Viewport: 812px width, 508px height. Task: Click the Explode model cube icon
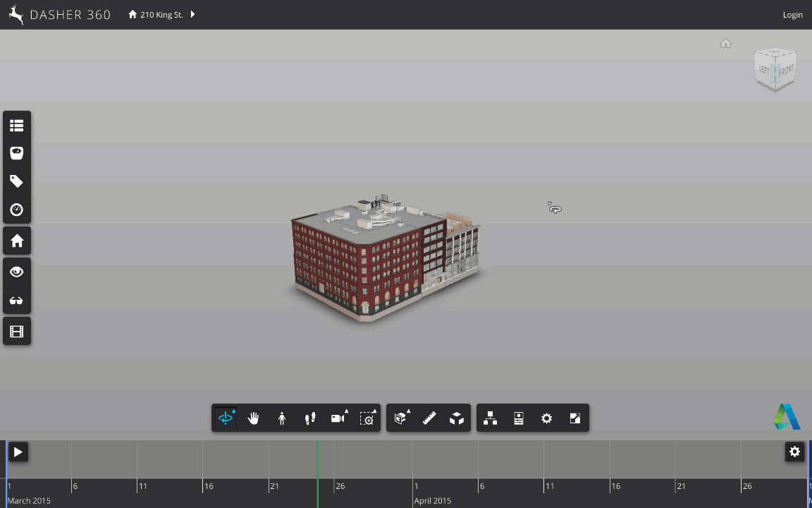[x=457, y=418]
